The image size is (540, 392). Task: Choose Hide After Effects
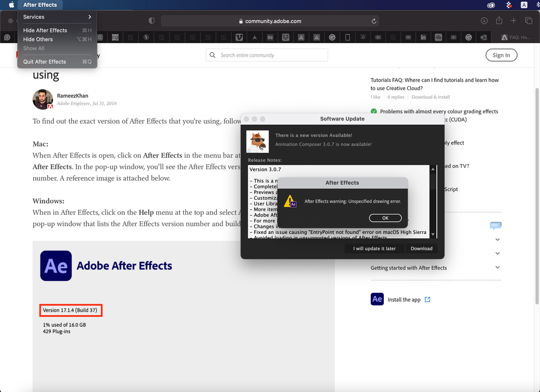(x=57, y=30)
